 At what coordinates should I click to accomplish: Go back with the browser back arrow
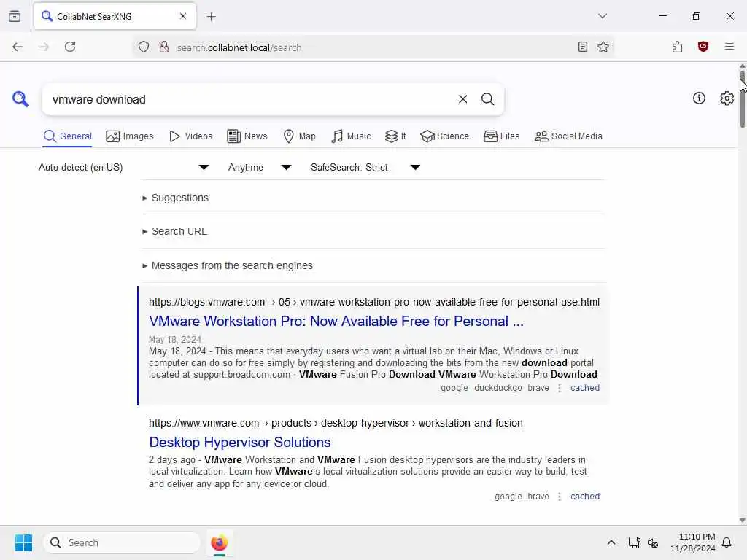click(18, 47)
